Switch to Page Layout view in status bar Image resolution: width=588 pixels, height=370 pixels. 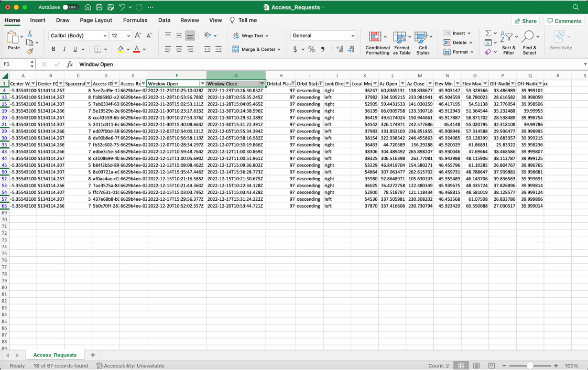(x=476, y=365)
